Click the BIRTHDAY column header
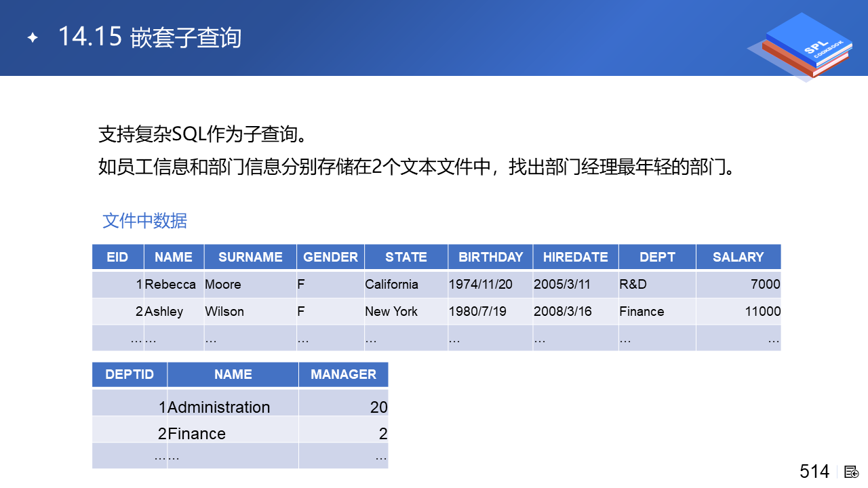868x488 pixels. (x=490, y=257)
